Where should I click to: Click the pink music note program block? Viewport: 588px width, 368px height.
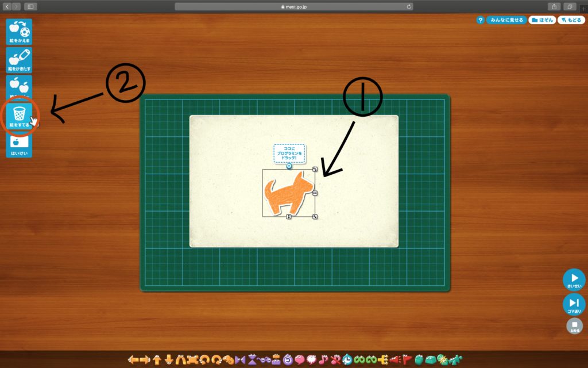(323, 360)
